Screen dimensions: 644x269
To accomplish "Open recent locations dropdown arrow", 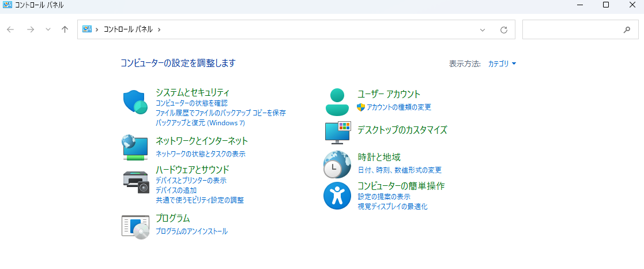I will click(48, 29).
